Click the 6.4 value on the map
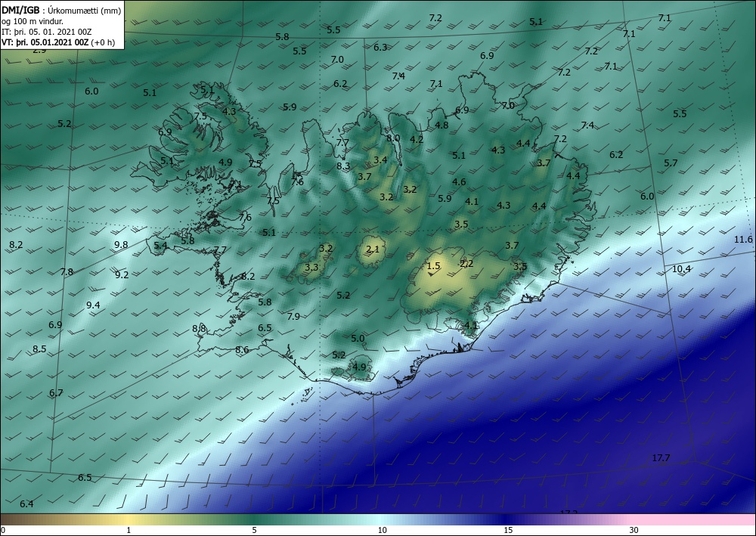Image resolution: width=756 pixels, height=536 pixels. point(26,503)
